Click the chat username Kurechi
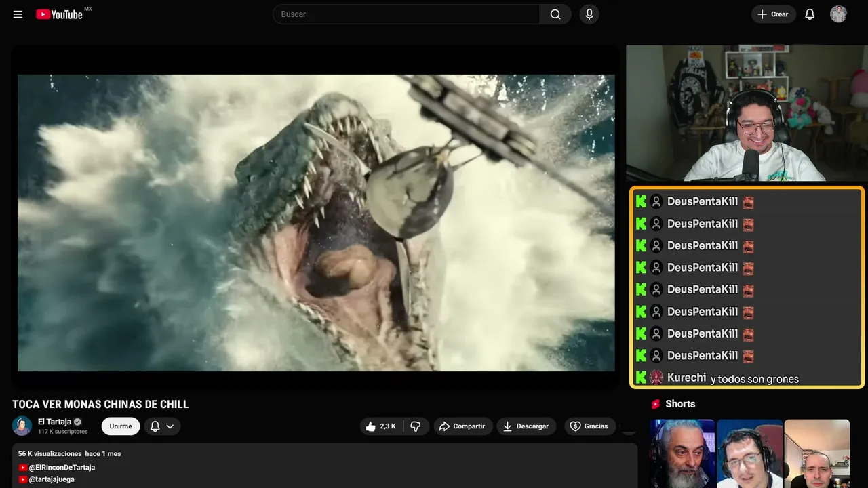The image size is (868, 488). pyautogui.click(x=686, y=378)
